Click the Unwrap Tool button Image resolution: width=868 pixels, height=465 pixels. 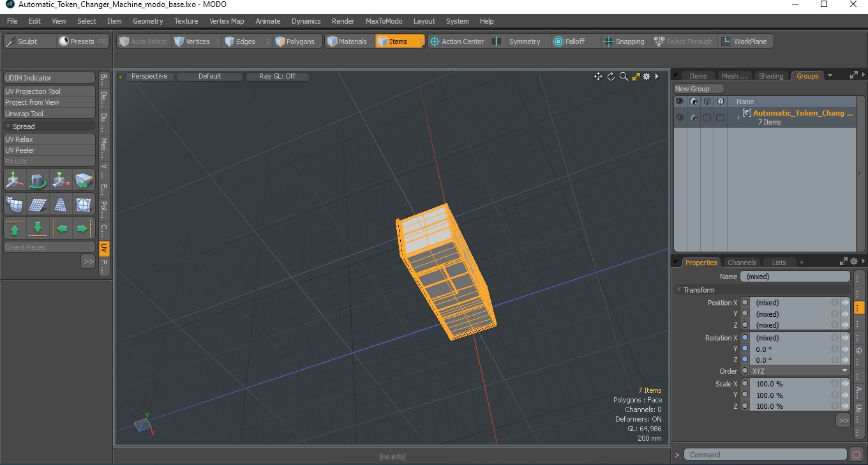click(x=49, y=114)
